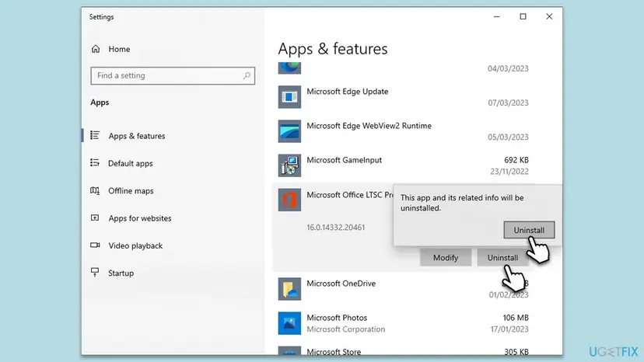Open Video playback section
The width and height of the screenshot is (644, 362).
pos(135,245)
